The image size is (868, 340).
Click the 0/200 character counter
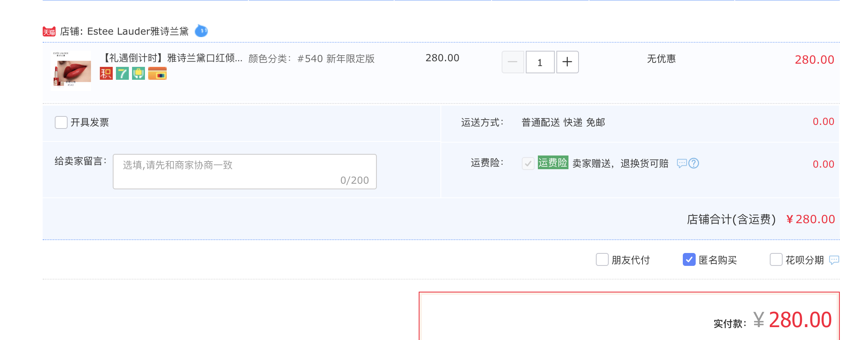355,180
